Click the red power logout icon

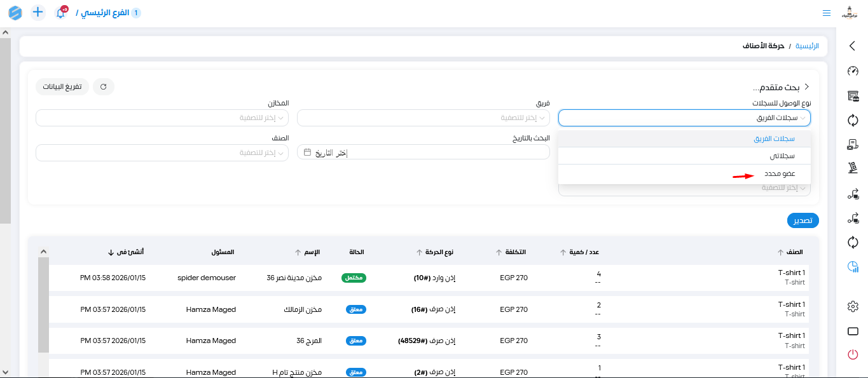(x=853, y=354)
